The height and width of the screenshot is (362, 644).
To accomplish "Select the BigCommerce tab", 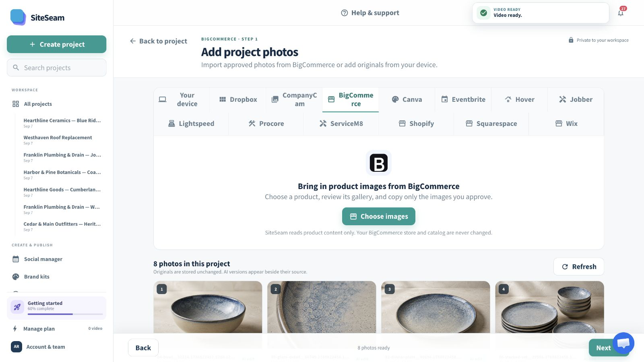I will pos(351,99).
